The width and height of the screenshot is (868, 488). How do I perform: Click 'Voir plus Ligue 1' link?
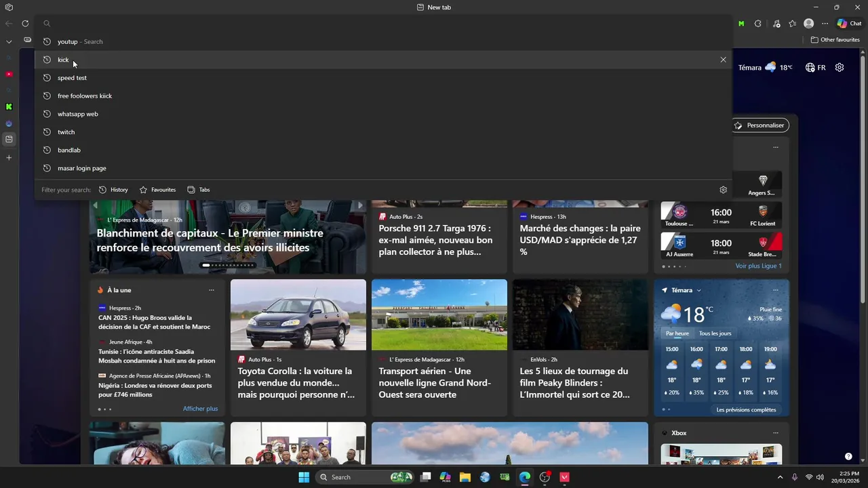[x=758, y=266]
